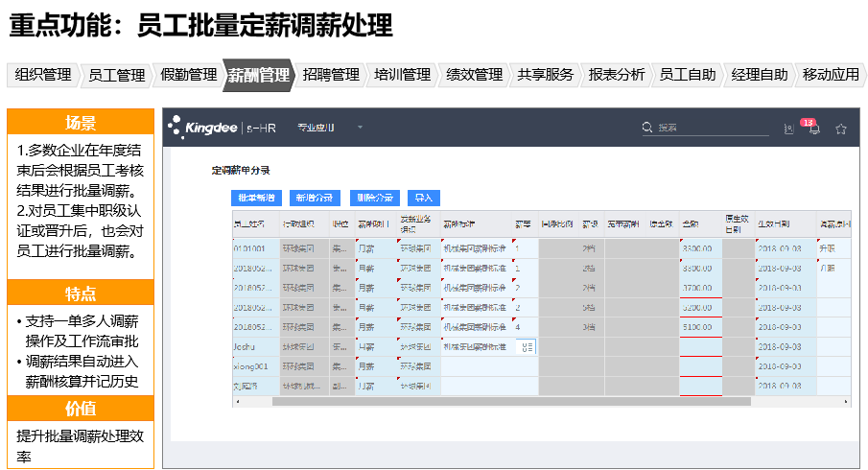Click the 批量新增 button
This screenshot has height=470, width=868.
[x=256, y=198]
